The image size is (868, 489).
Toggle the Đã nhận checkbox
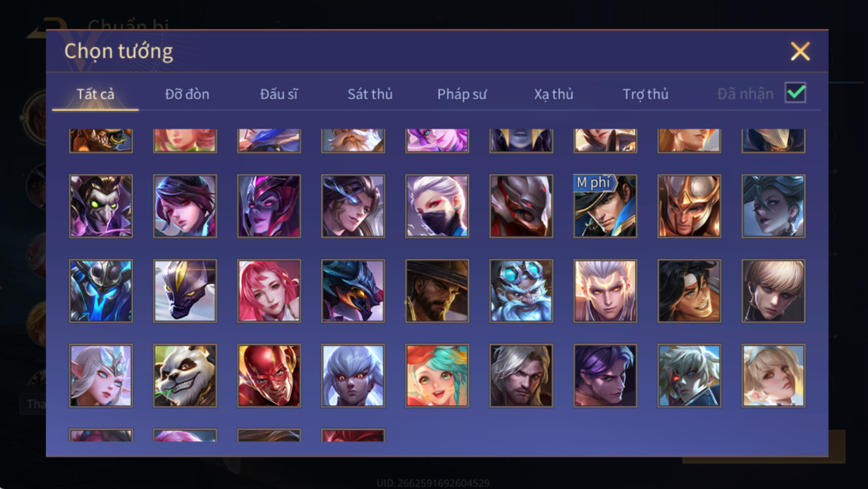click(x=796, y=92)
